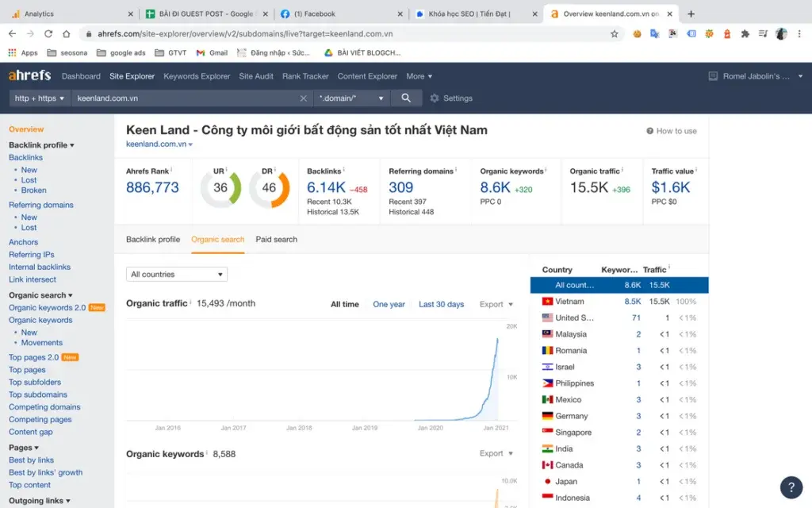Open new browser tab
812x508 pixels.
click(691, 13)
